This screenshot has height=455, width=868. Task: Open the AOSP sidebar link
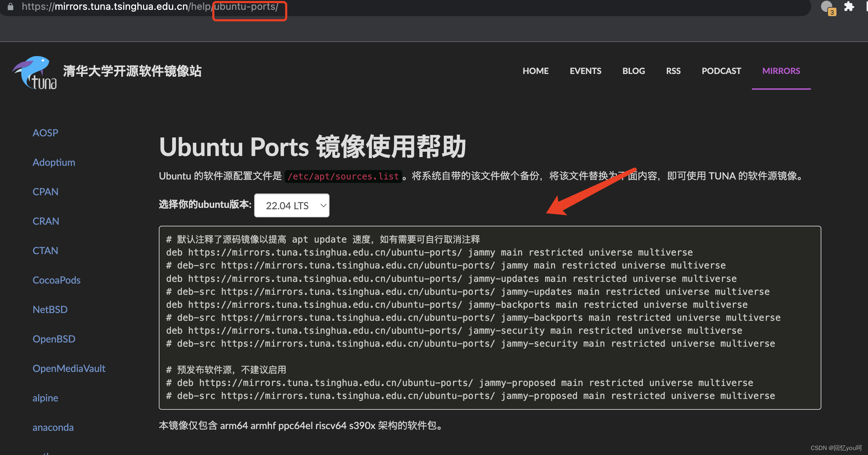click(x=45, y=133)
